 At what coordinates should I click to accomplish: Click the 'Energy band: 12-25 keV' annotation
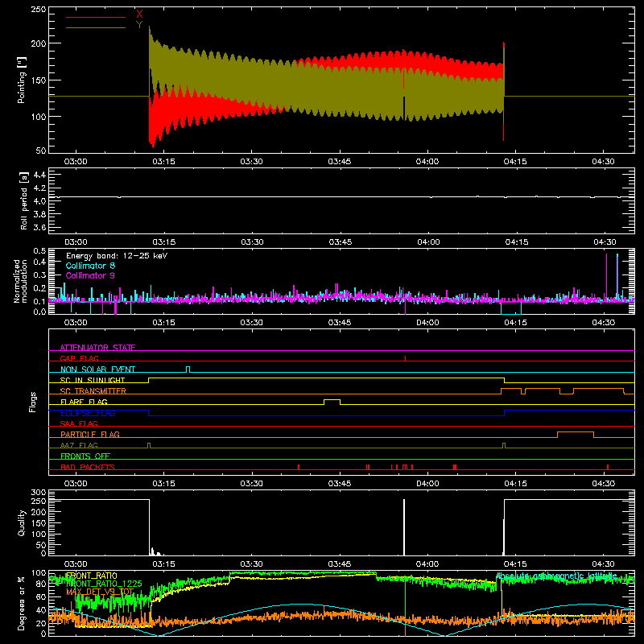click(x=117, y=256)
